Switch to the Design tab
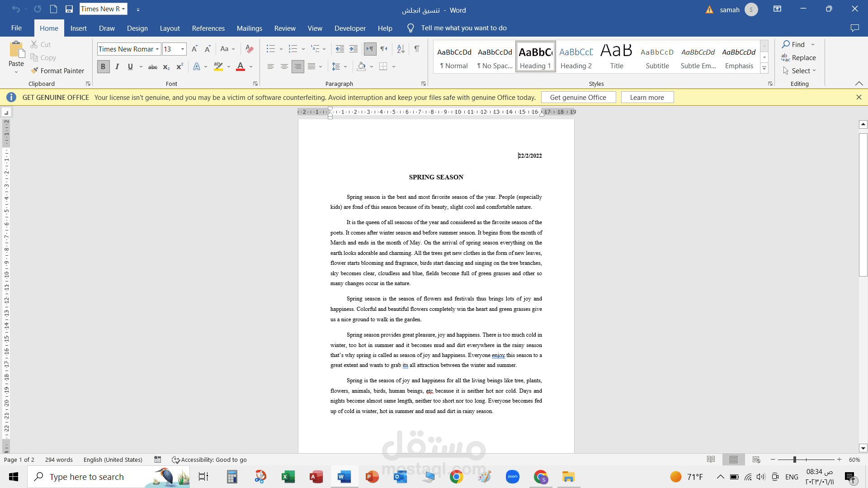The height and width of the screenshot is (488, 868). tap(137, 28)
